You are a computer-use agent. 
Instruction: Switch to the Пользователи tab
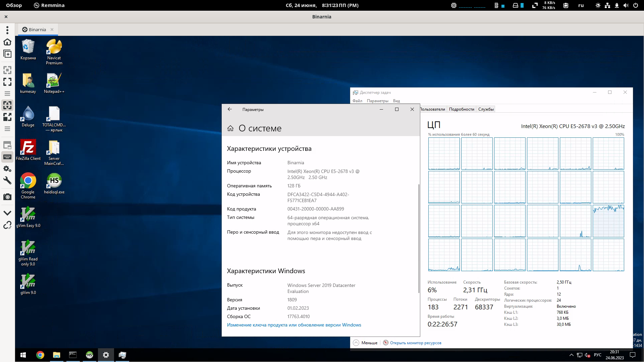coord(433,109)
